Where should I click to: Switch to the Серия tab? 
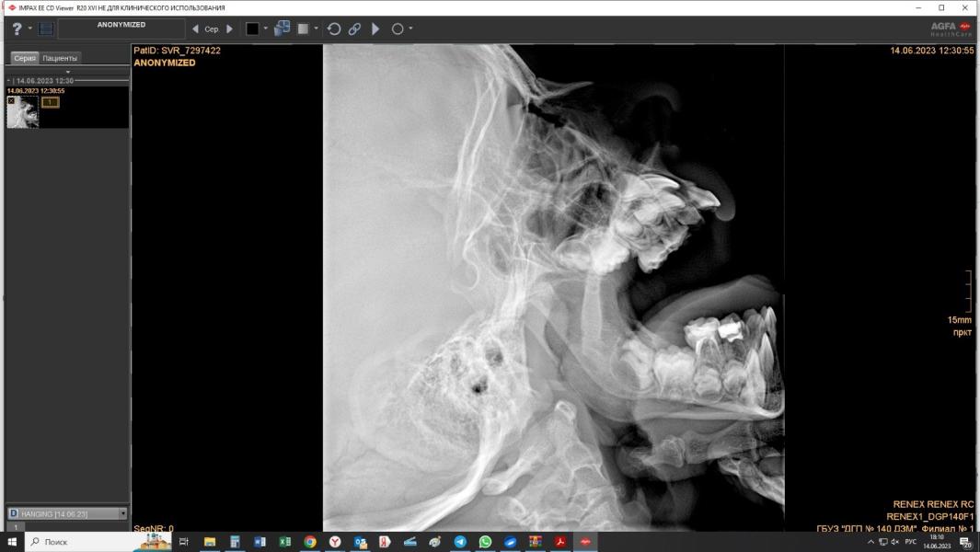point(25,58)
